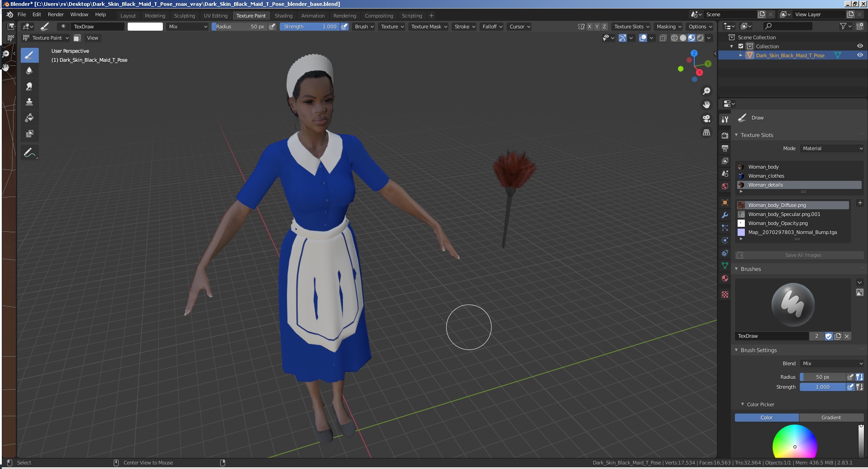Image resolution: width=868 pixels, height=469 pixels.
Task: Select the Soften tool
Action: (29, 70)
